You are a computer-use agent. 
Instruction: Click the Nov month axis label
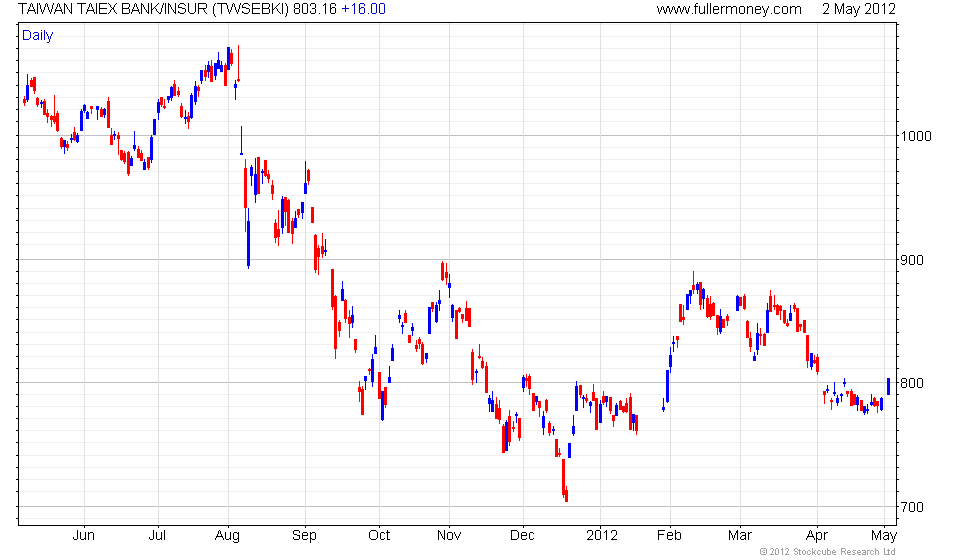(449, 536)
